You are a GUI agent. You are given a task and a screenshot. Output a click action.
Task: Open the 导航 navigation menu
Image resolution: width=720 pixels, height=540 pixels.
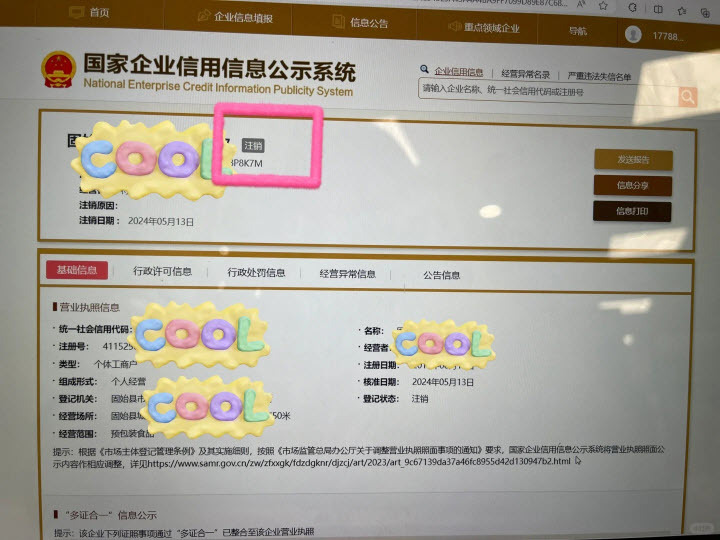pos(578,30)
